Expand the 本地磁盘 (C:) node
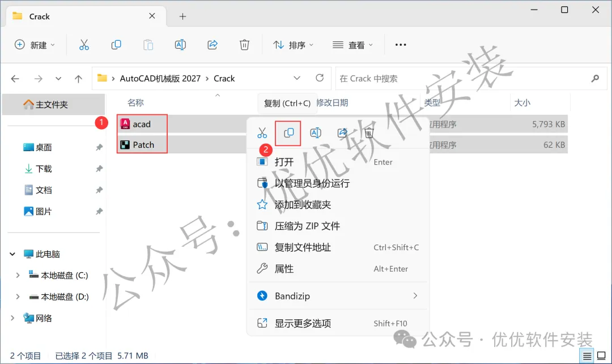This screenshot has width=612, height=364. coord(18,276)
